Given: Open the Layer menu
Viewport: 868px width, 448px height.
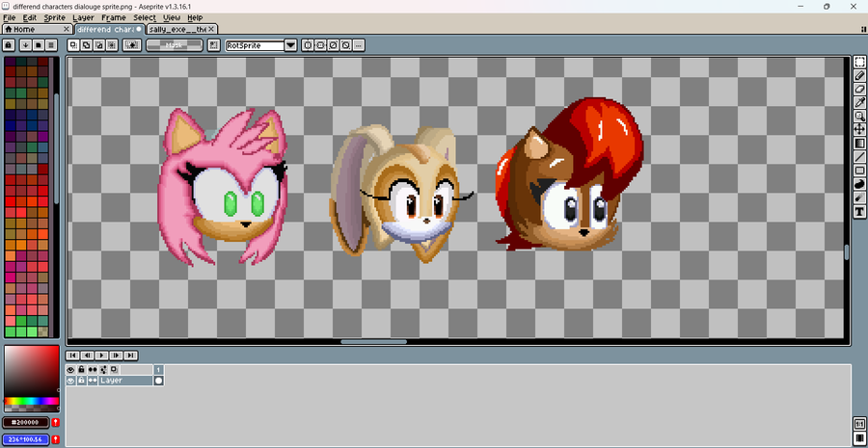Looking at the screenshot, I should click(84, 17).
